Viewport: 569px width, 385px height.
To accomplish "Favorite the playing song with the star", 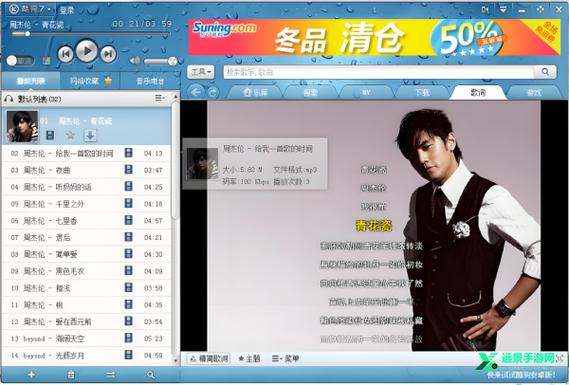I will (x=70, y=136).
